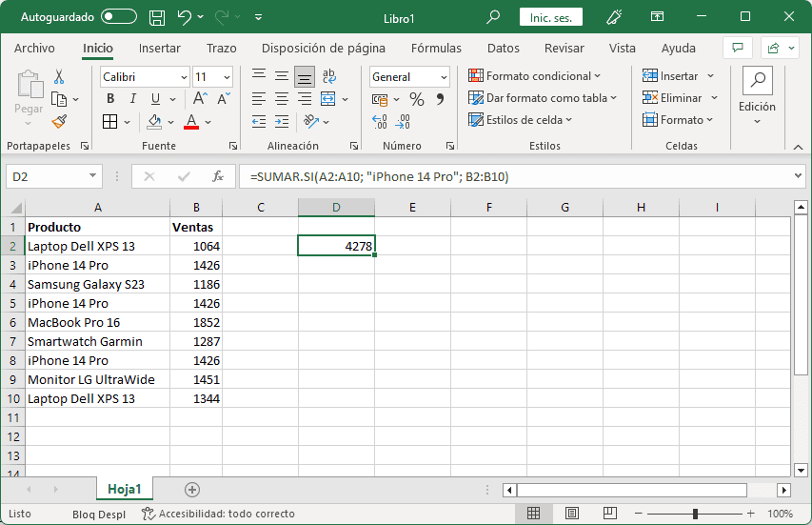Click Decrease font size icon
The height and width of the screenshot is (525, 812).
tap(223, 98)
